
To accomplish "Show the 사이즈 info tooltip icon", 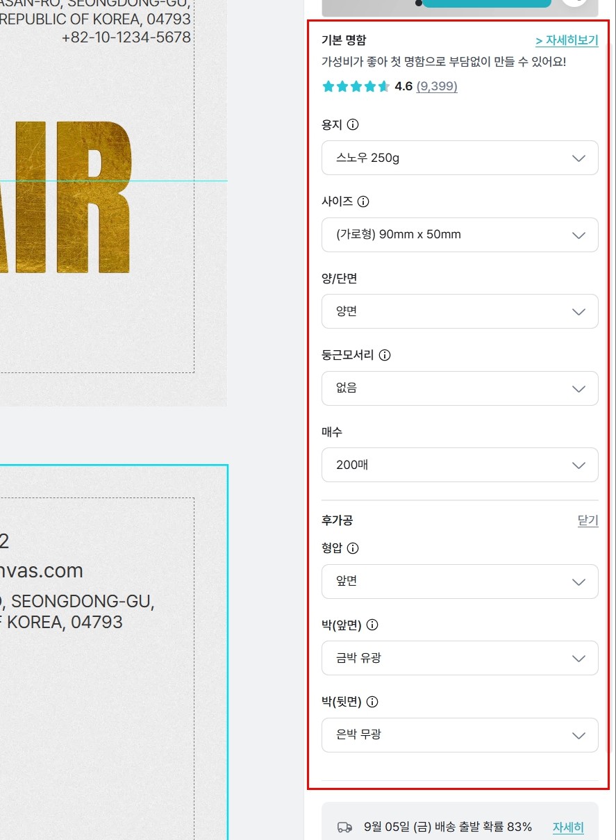I will 363,202.
